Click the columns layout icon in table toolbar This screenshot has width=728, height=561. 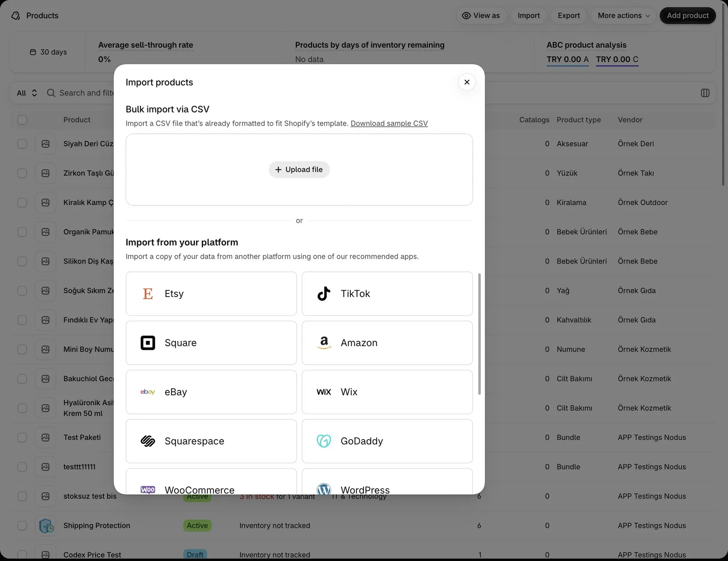click(x=705, y=93)
